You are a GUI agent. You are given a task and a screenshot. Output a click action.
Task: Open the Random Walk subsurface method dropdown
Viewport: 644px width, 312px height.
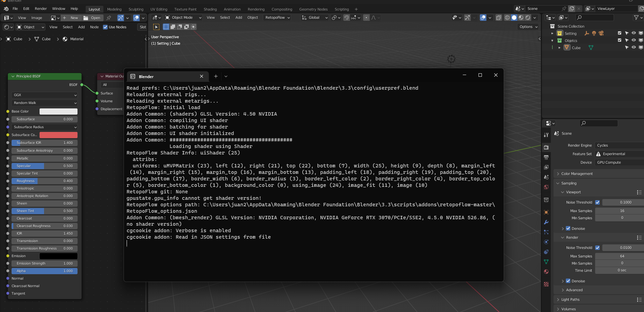coord(45,103)
